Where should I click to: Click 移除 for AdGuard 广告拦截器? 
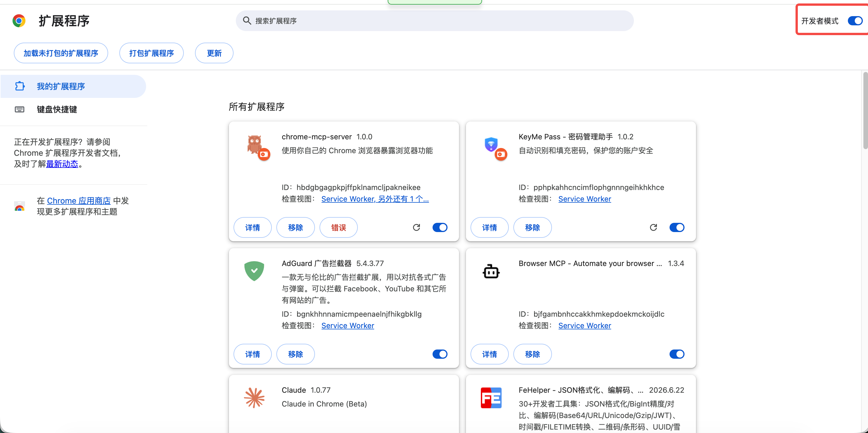pyautogui.click(x=295, y=354)
